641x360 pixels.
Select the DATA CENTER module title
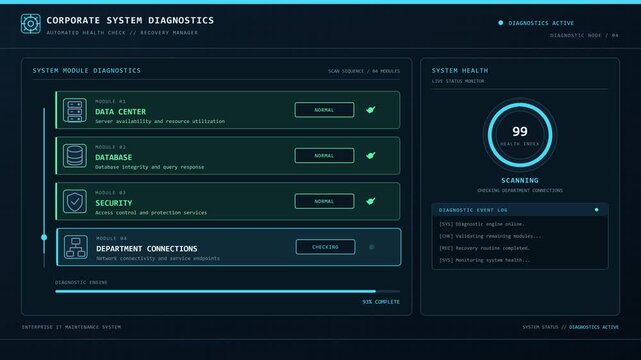pos(121,112)
